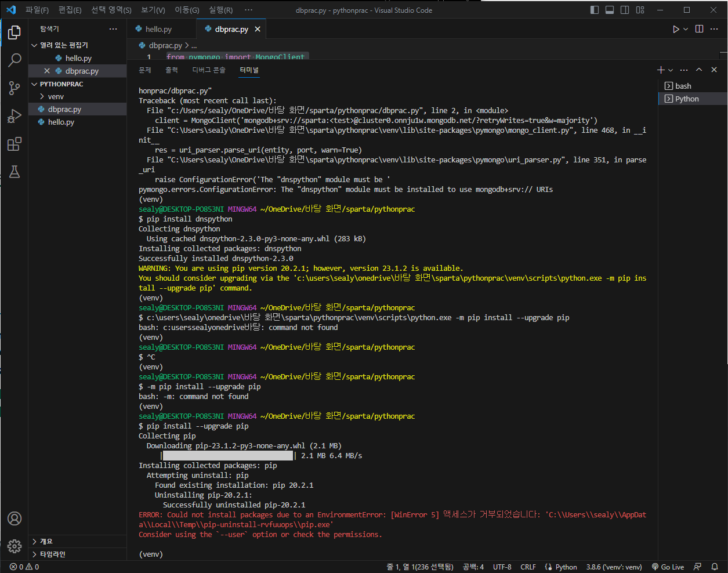Close dbprac.py in open editors list

47,71
